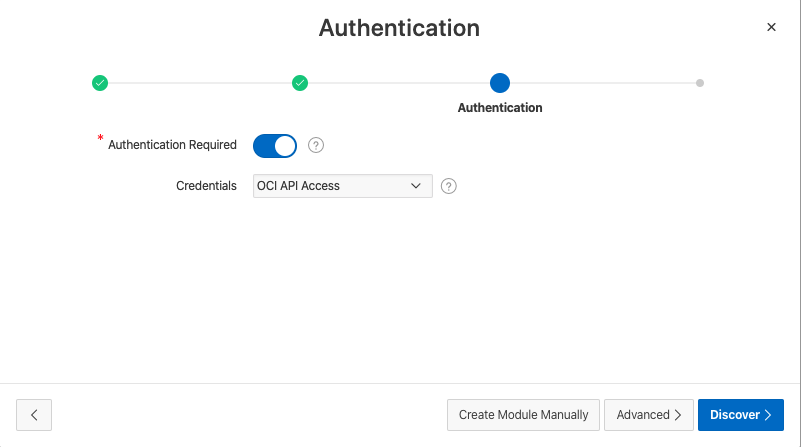Viewport: 801px width, 447px height.
Task: Click Create Module Manually button
Action: [x=523, y=414]
